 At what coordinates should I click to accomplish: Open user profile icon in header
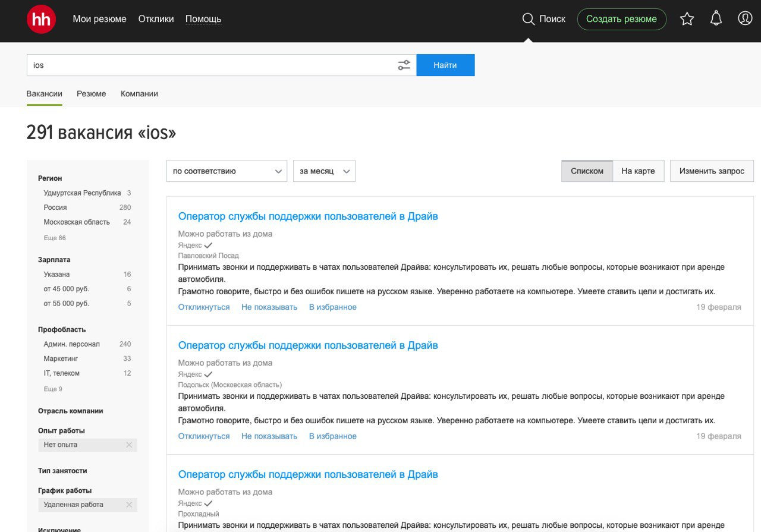(x=745, y=19)
